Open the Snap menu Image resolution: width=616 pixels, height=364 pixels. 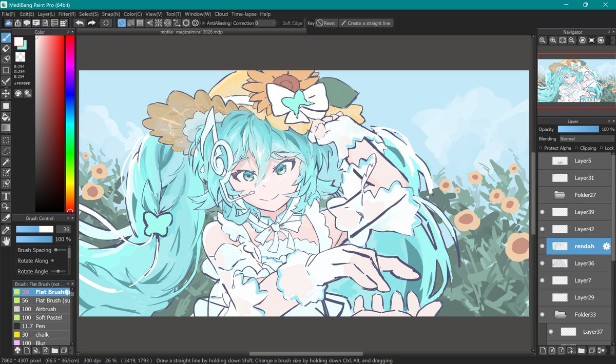click(111, 14)
